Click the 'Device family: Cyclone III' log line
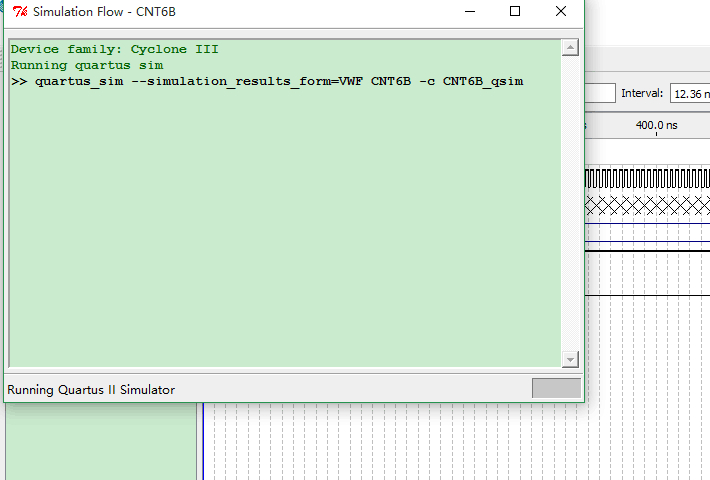The width and height of the screenshot is (710, 480). pyautogui.click(x=115, y=49)
